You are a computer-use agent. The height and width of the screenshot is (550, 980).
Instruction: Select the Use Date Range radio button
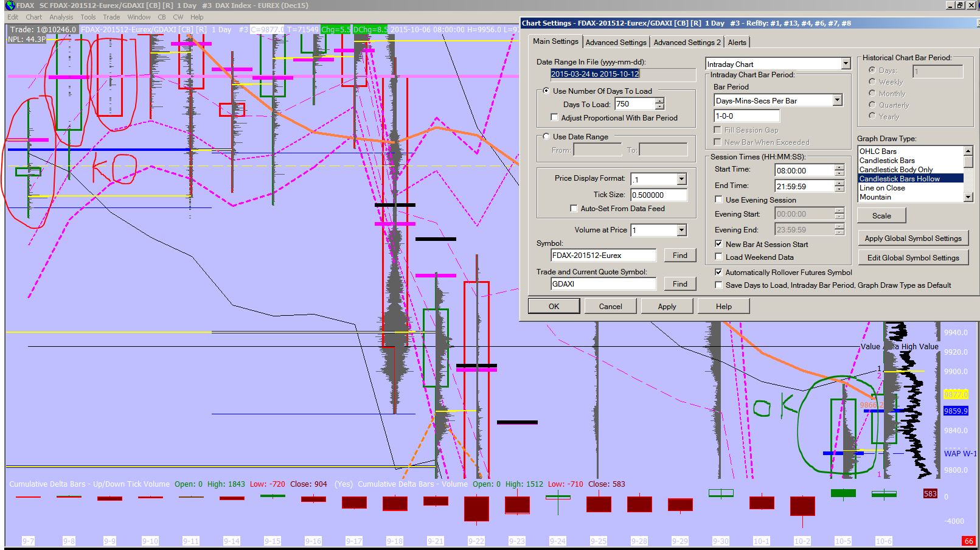[546, 137]
